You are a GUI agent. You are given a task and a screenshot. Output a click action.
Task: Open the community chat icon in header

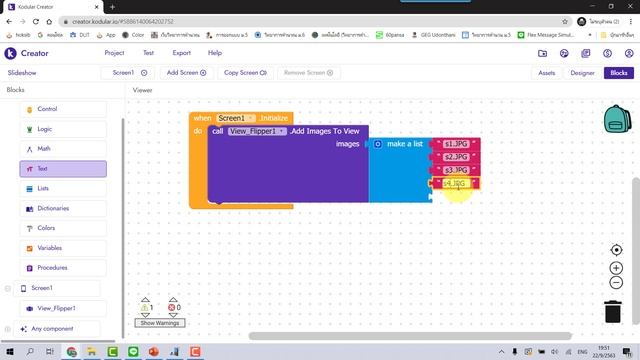coord(564,53)
